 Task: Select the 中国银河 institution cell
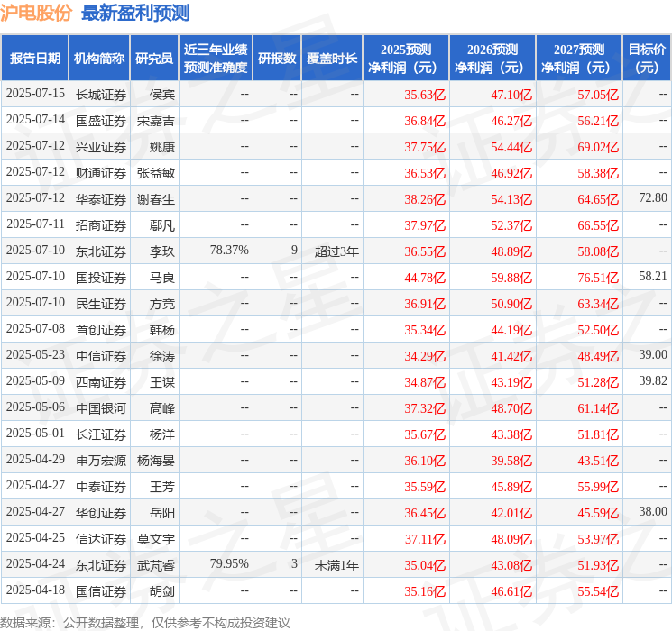[x=101, y=408]
